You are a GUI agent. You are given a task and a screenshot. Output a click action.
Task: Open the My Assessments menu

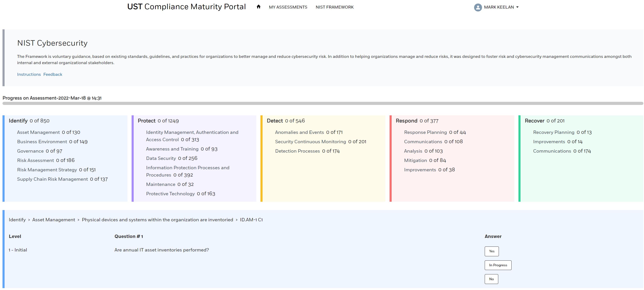coord(288,7)
